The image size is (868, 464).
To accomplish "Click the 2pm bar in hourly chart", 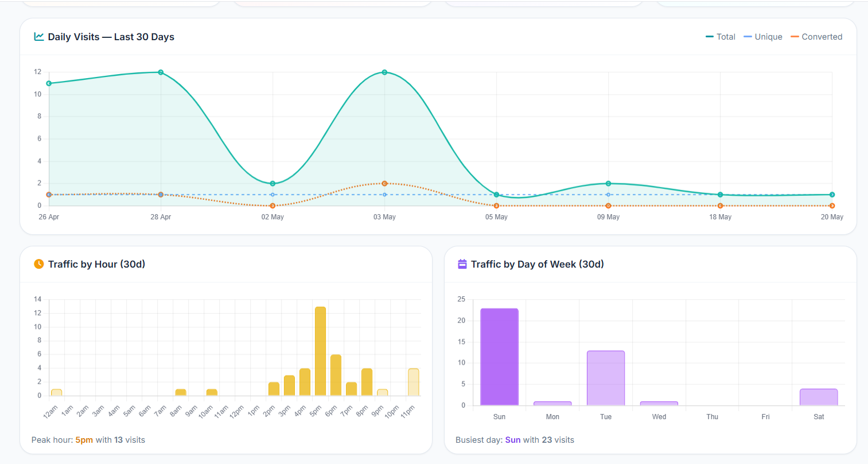I will tap(274, 389).
